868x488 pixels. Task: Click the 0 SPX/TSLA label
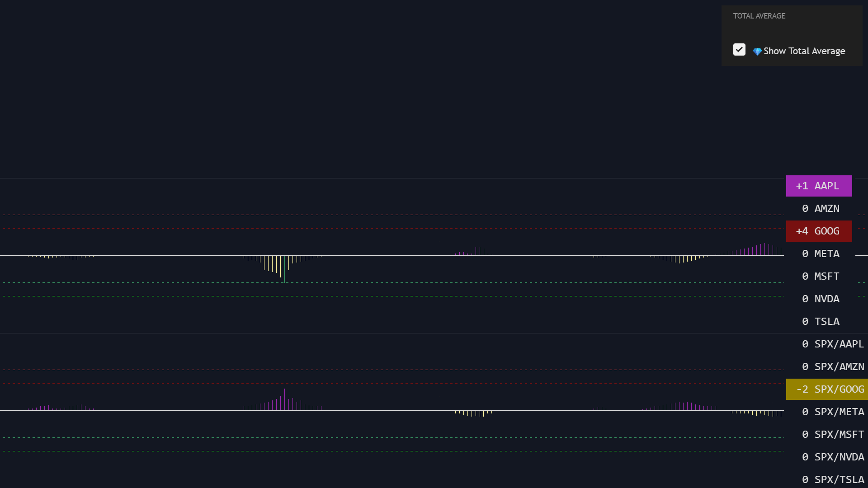pos(833,479)
